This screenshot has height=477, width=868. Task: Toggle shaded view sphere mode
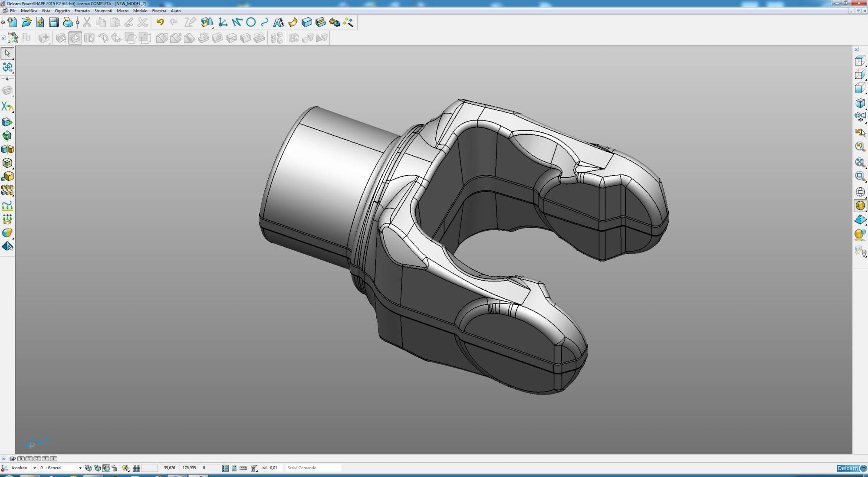(x=860, y=206)
